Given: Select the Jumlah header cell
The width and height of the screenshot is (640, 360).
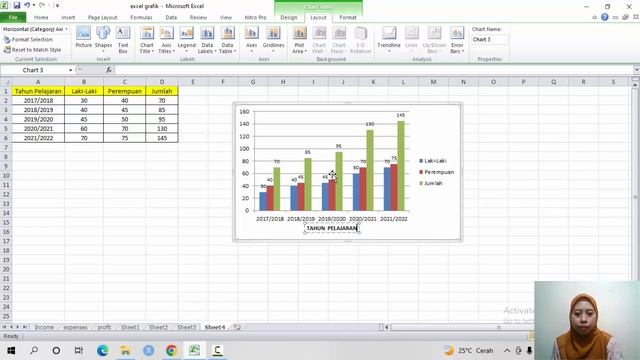Looking at the screenshot, I should [x=162, y=91].
